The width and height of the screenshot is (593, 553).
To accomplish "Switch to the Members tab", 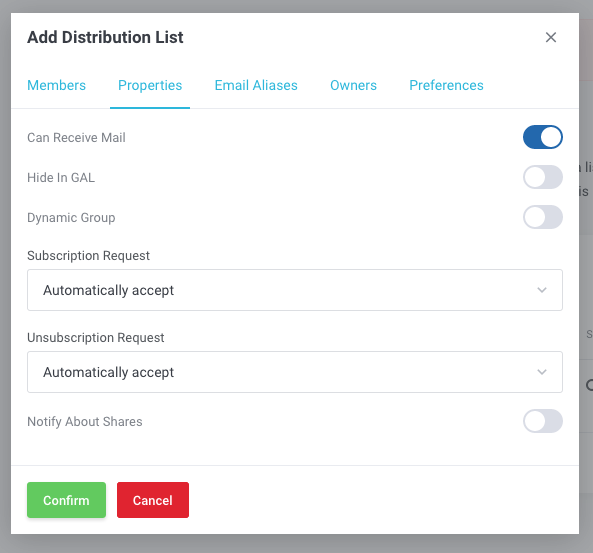I will 56,85.
